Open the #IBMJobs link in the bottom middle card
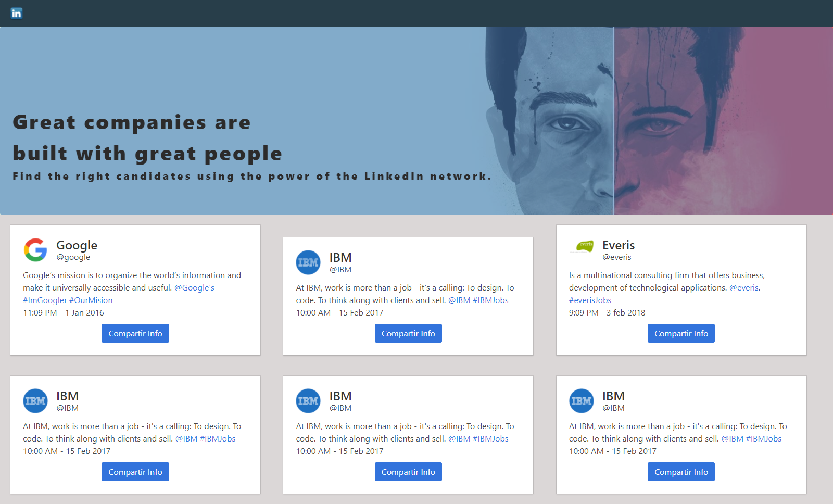Image resolution: width=833 pixels, height=504 pixels. (x=490, y=439)
